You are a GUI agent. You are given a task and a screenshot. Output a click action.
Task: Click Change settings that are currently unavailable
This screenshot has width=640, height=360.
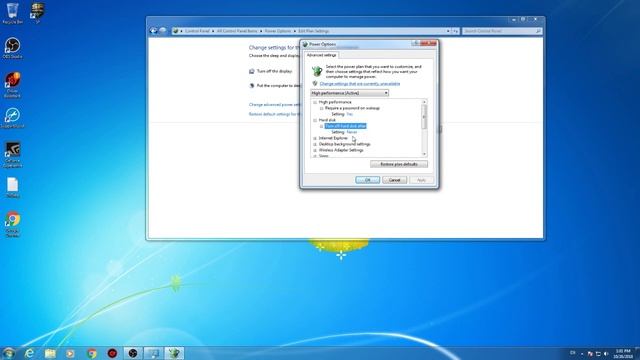click(360, 84)
